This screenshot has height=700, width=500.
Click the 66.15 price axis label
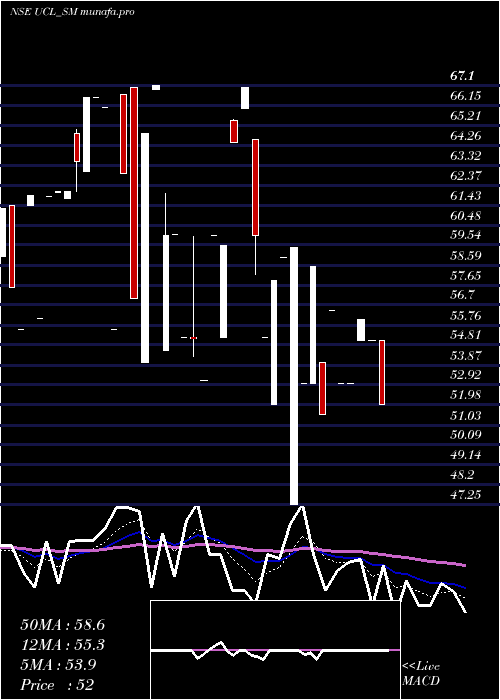click(466, 96)
